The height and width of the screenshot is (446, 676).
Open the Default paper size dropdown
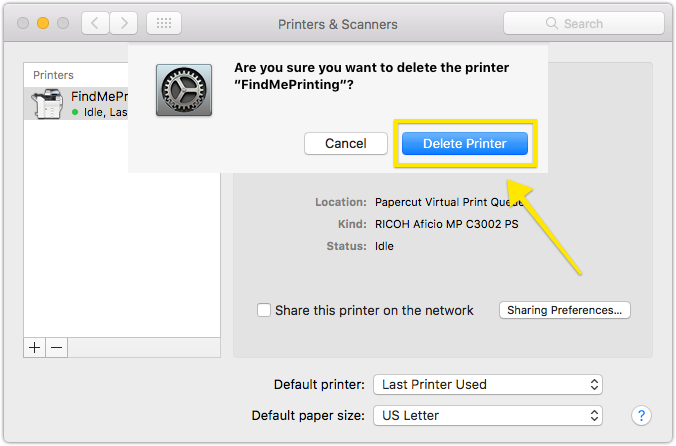click(x=488, y=415)
